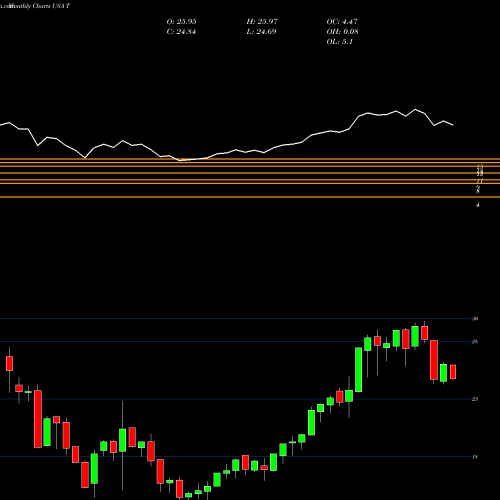Click the 'OL: 5.1' reading
The image size is (500, 500).
(x=340, y=42)
